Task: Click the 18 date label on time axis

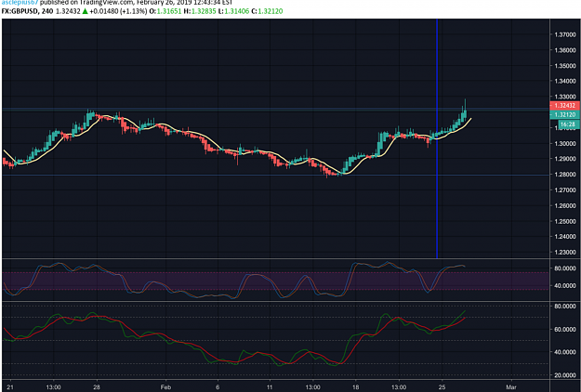Action: coord(356,387)
